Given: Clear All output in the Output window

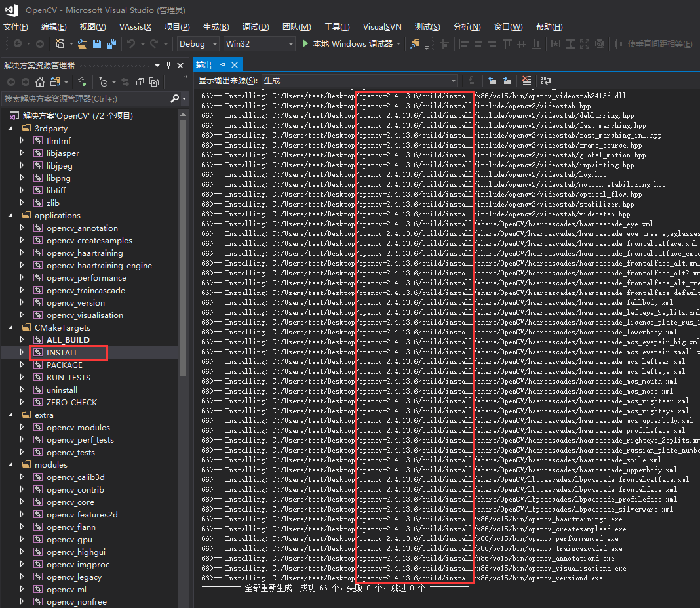Looking at the screenshot, I should (x=527, y=81).
